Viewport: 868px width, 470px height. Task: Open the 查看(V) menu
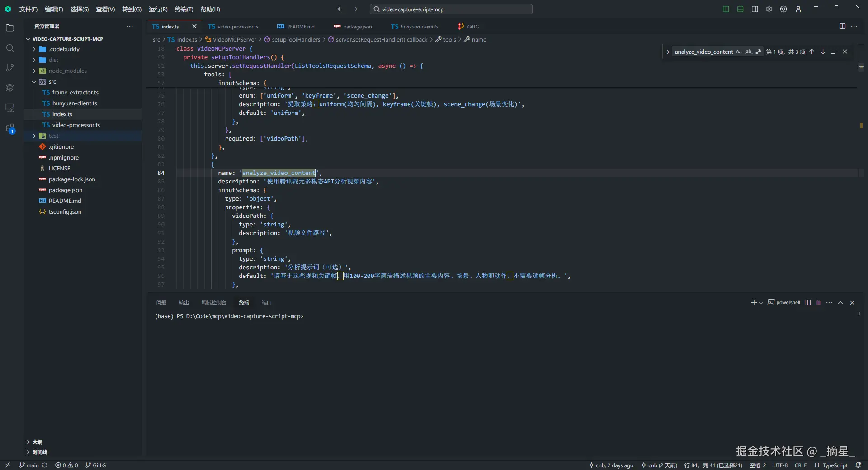pyautogui.click(x=105, y=9)
